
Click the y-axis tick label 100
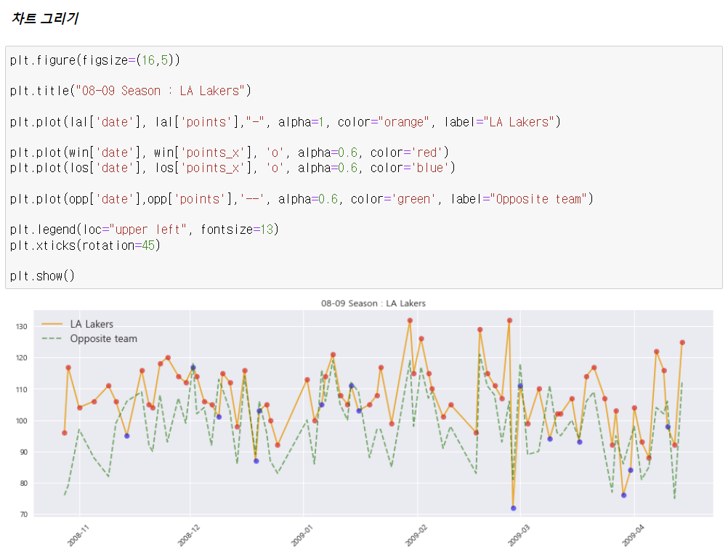click(21, 421)
